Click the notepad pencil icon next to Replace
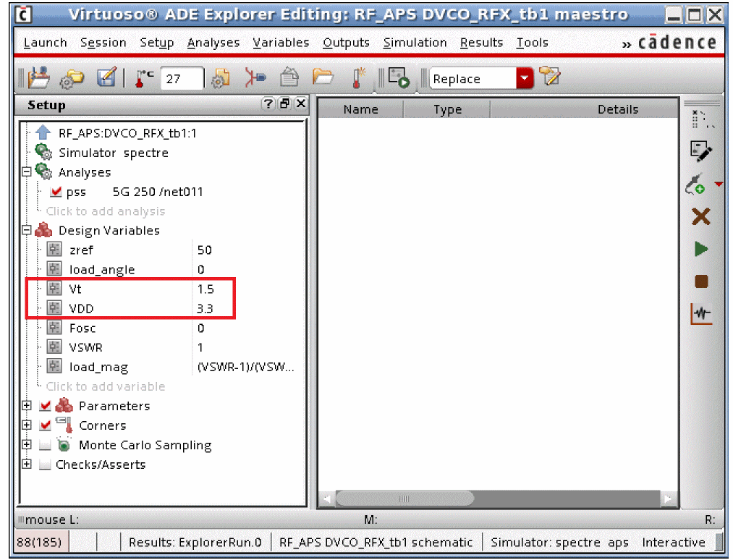 549,76
